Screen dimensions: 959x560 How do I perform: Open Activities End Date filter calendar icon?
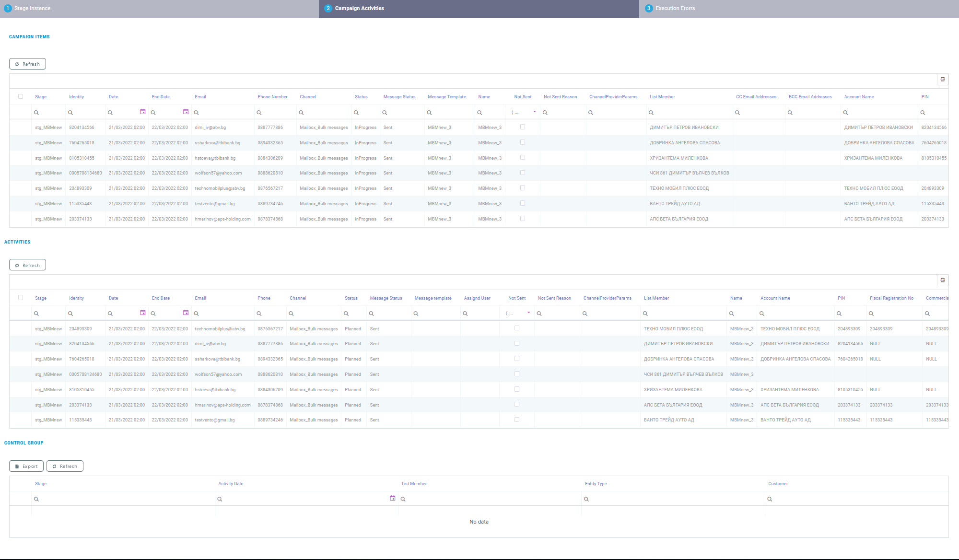coord(186,313)
